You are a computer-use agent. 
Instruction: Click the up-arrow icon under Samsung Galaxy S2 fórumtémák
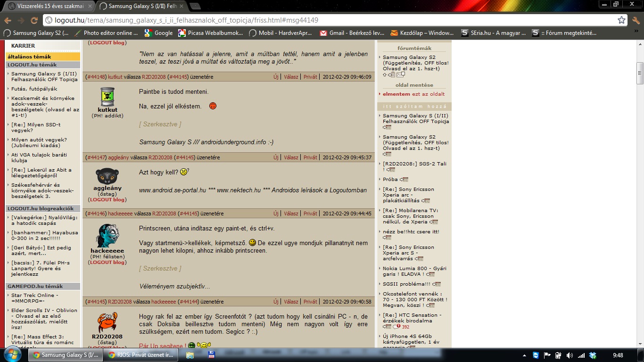tap(385, 74)
